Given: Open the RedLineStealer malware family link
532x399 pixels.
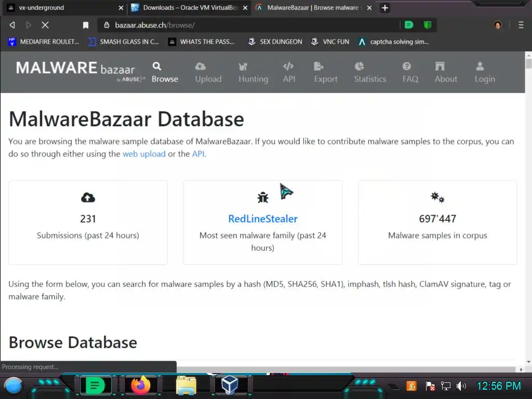Looking at the screenshot, I should coord(262,219).
